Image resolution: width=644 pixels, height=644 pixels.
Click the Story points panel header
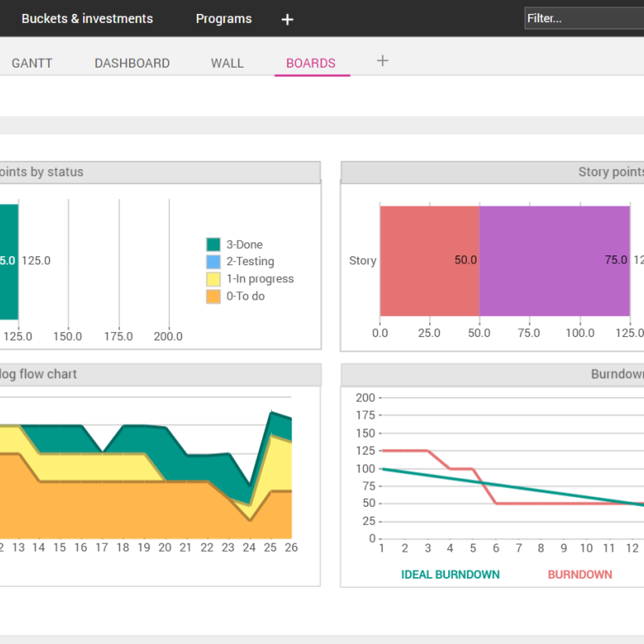[492, 171]
